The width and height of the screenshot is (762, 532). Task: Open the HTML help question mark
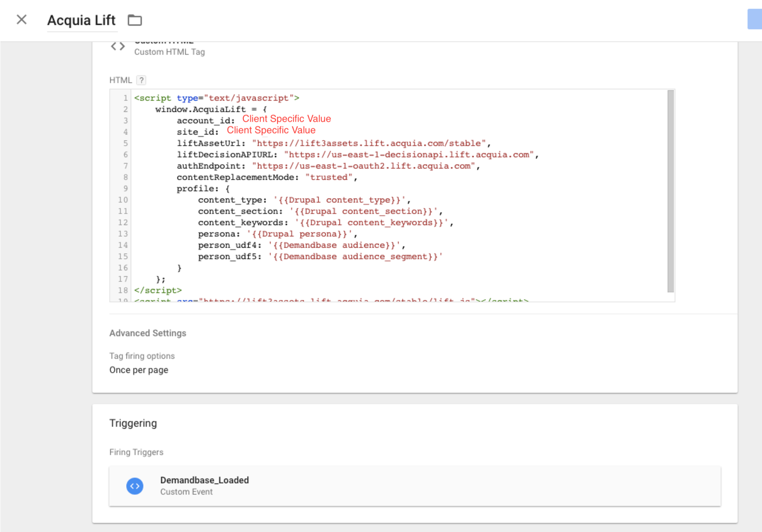(x=141, y=80)
